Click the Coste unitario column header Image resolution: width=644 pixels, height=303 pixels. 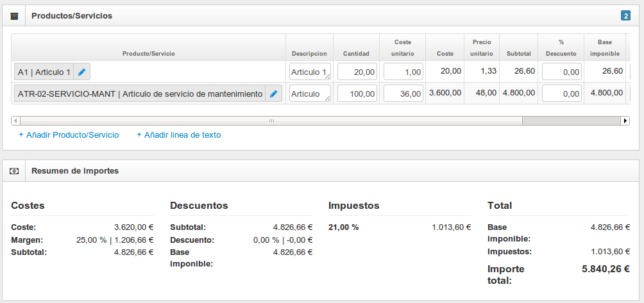(403, 47)
